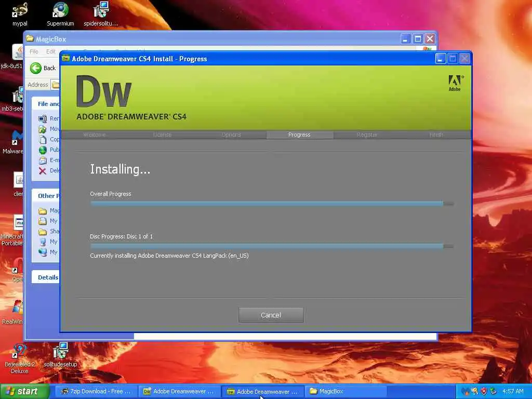
Task: Click the File and Folder Tasks header
Action: point(46,104)
